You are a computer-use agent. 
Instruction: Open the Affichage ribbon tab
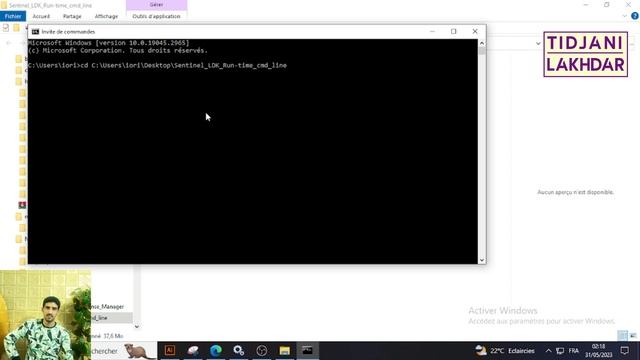[106, 16]
